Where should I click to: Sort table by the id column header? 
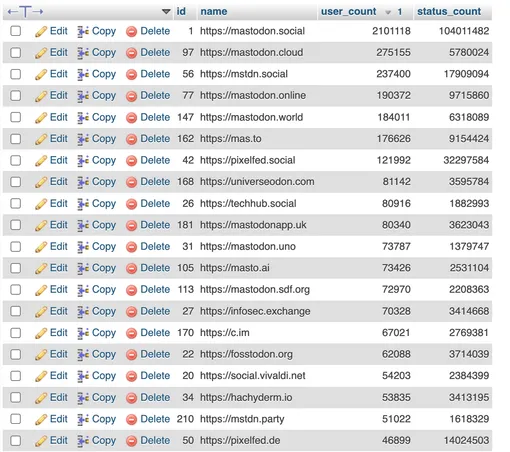click(181, 11)
